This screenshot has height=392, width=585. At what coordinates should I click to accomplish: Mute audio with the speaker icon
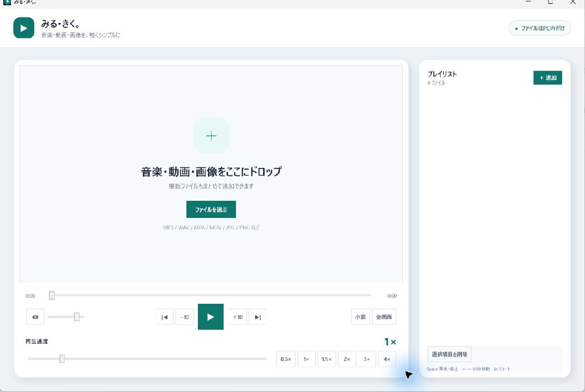click(x=35, y=317)
